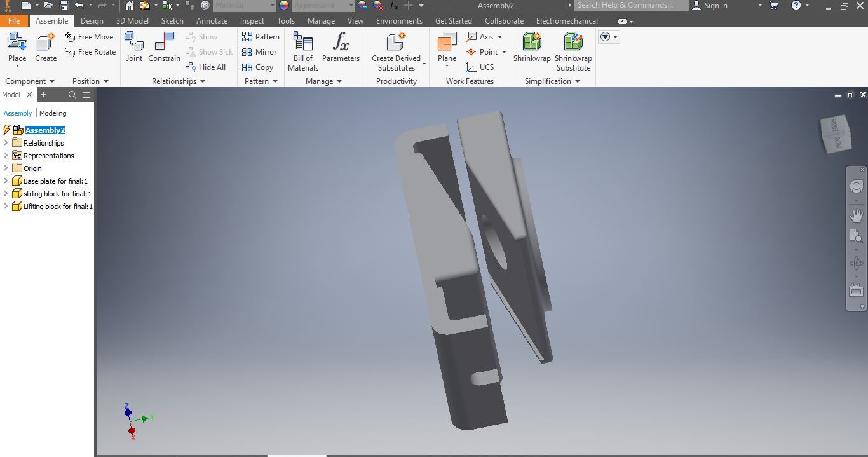
Task: Click the Search Help & Commands field
Action: (631, 5)
